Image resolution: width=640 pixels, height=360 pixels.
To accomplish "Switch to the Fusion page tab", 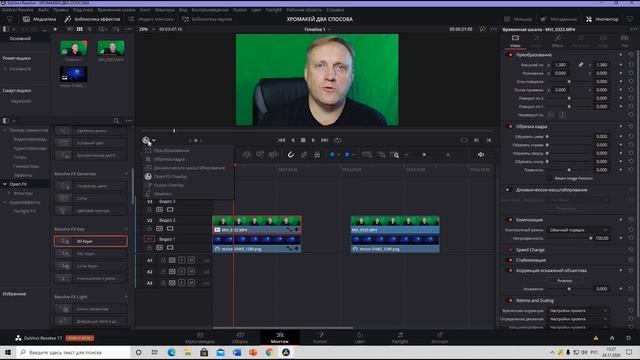I will point(320,338).
